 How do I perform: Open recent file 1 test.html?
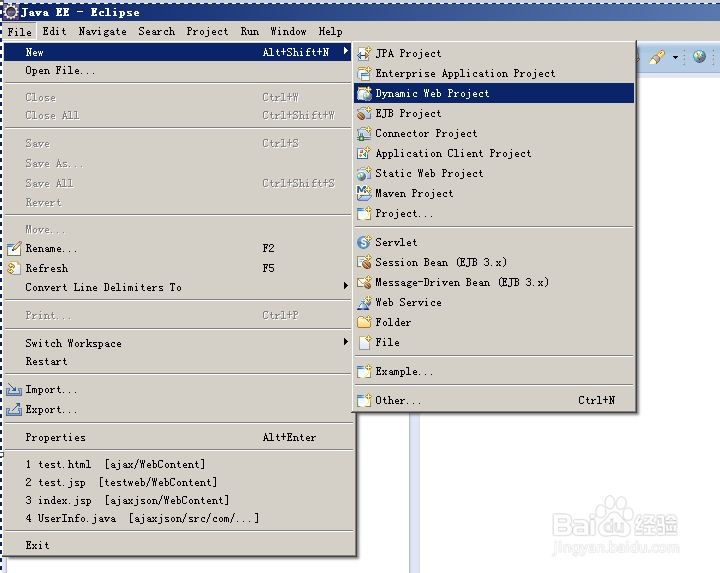tap(178, 465)
